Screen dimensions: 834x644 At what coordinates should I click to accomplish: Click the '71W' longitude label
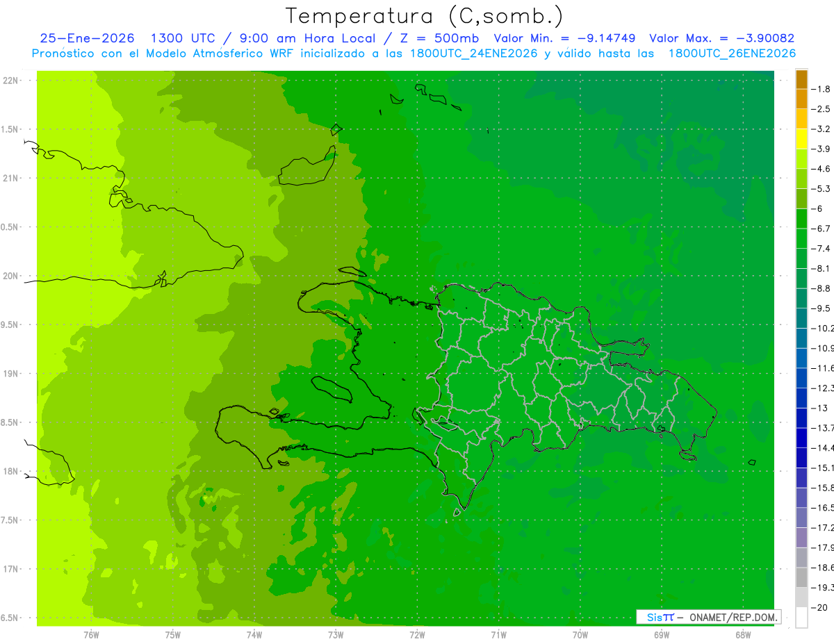click(x=498, y=634)
